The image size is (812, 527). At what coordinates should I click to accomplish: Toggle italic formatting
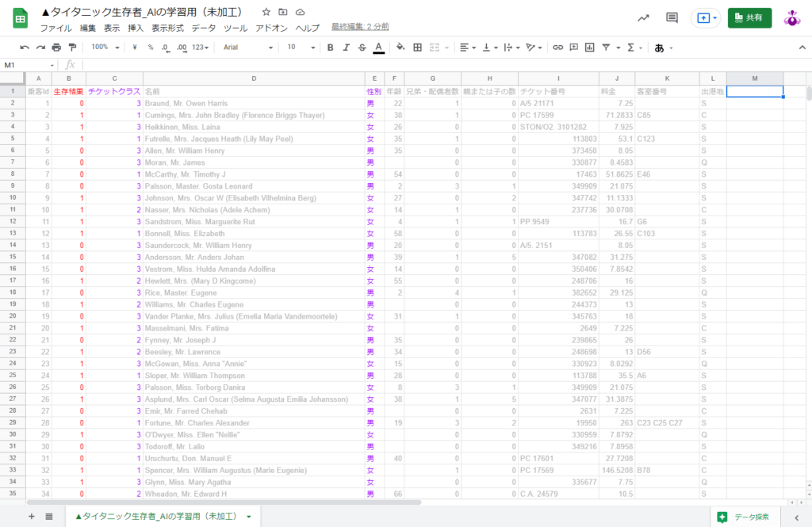pos(347,48)
